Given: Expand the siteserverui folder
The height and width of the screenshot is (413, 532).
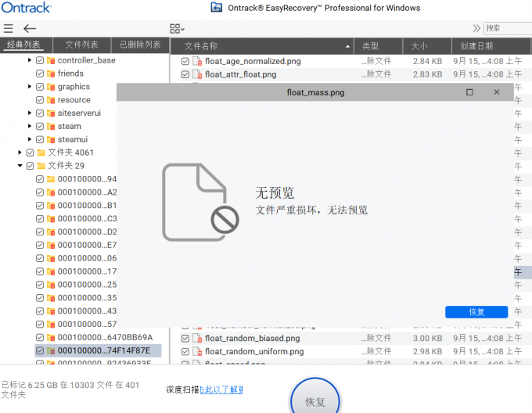Looking at the screenshot, I should pyautogui.click(x=30, y=113).
